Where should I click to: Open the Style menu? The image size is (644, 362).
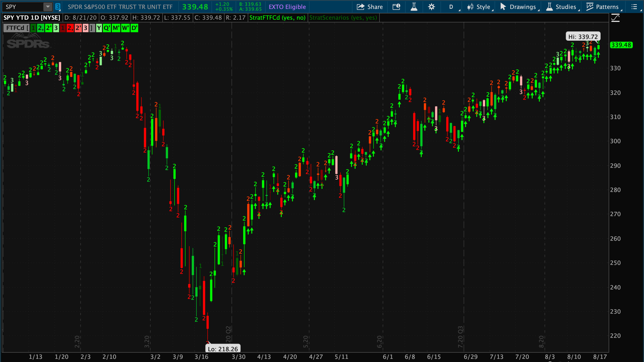[x=480, y=7]
